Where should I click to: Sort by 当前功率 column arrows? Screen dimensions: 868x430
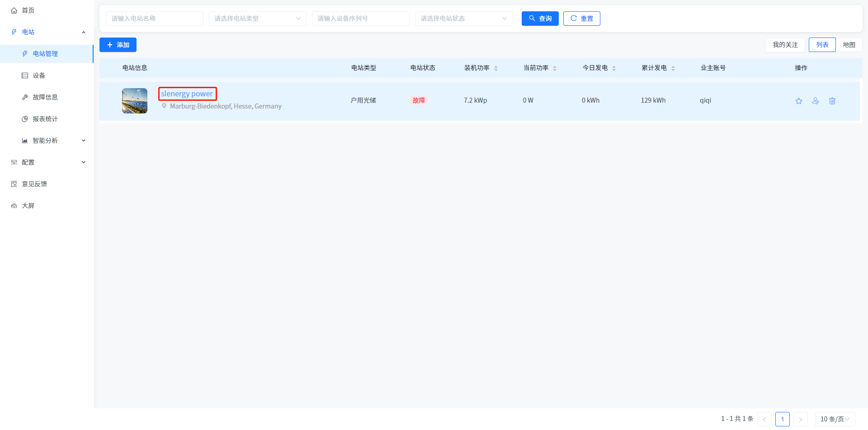click(x=554, y=68)
